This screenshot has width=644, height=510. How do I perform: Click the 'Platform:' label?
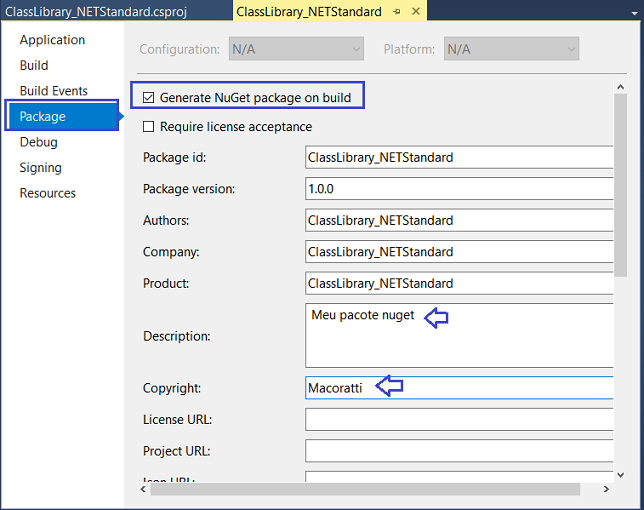[x=409, y=49]
